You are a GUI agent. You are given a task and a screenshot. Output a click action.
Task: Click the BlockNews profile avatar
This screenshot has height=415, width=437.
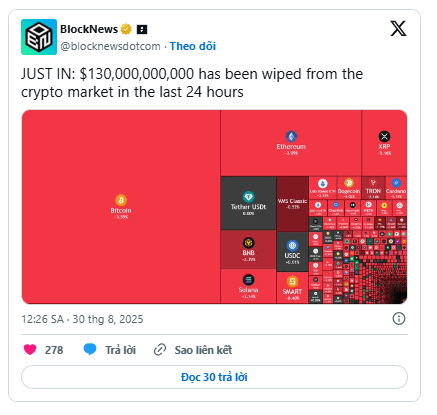(39, 37)
